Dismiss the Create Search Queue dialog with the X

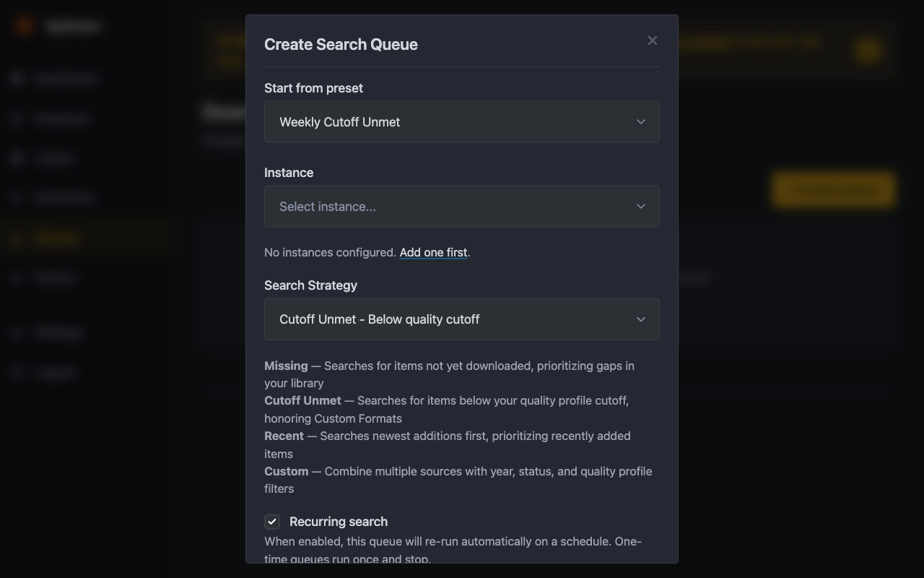652,40
